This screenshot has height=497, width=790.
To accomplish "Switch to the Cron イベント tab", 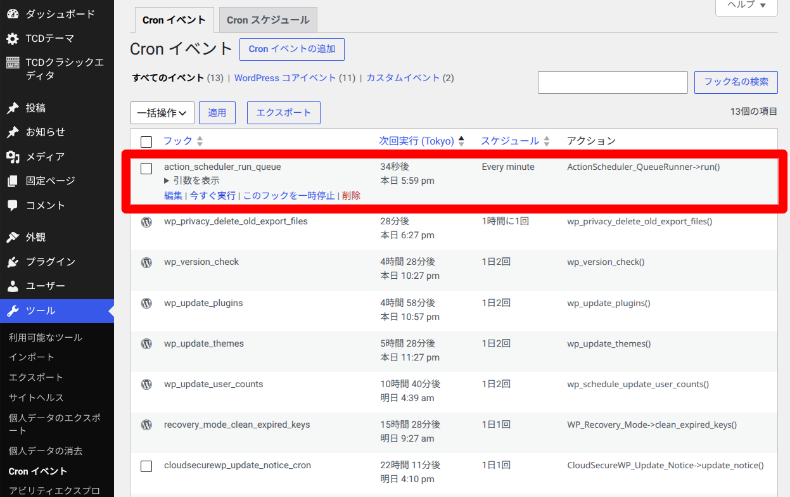I will [x=174, y=20].
